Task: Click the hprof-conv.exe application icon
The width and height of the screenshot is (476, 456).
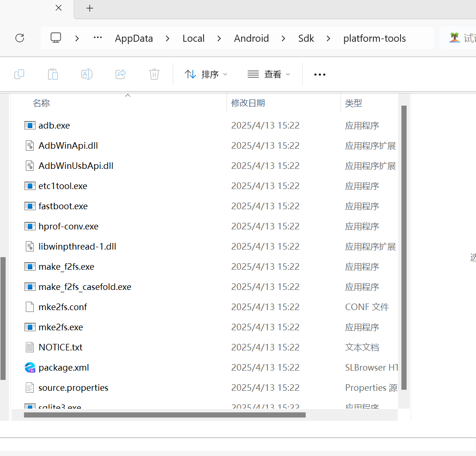Action: pos(30,226)
